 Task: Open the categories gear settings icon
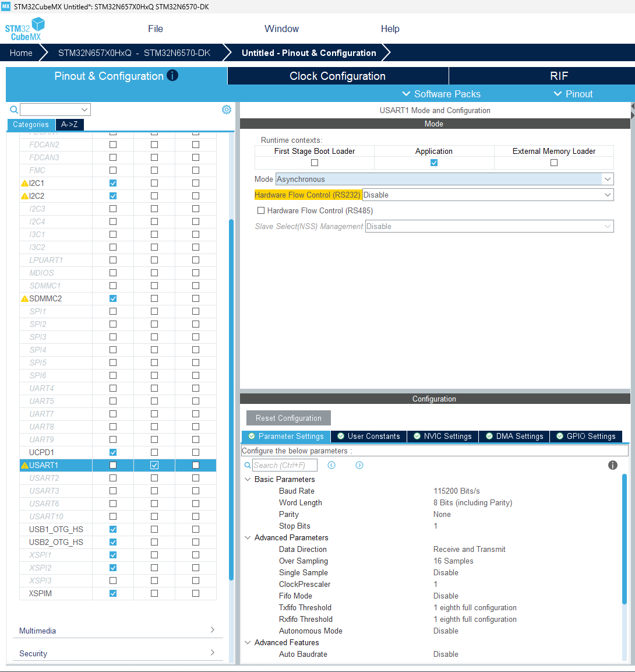click(x=226, y=110)
